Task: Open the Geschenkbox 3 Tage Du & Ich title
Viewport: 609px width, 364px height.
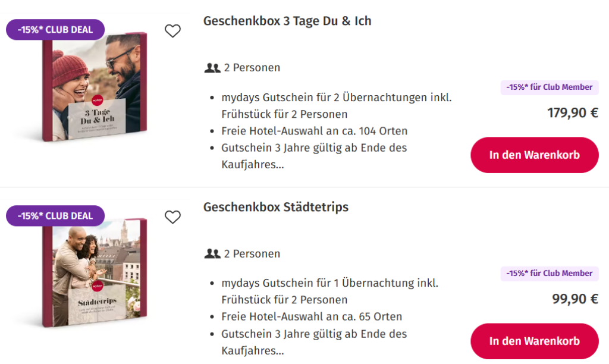Action: tap(287, 21)
